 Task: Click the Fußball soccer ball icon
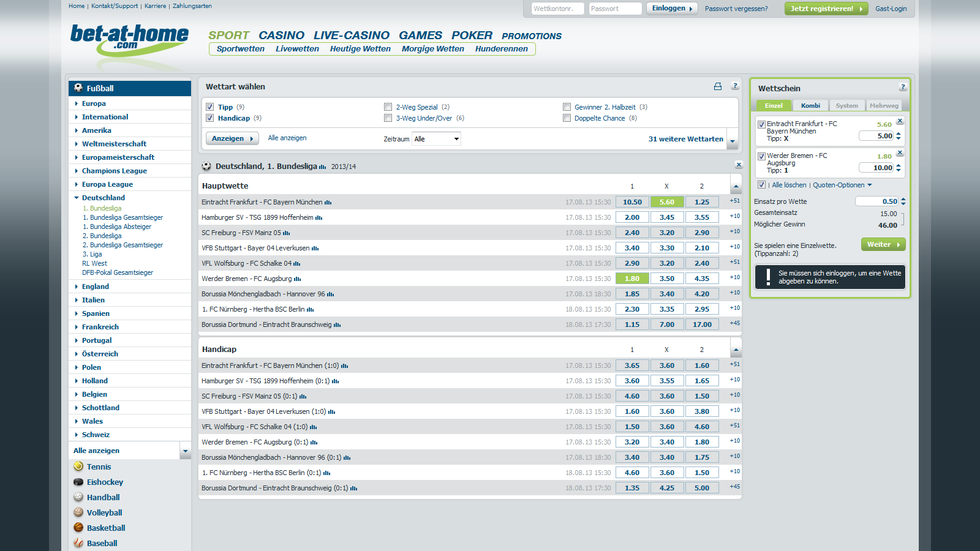(x=78, y=88)
